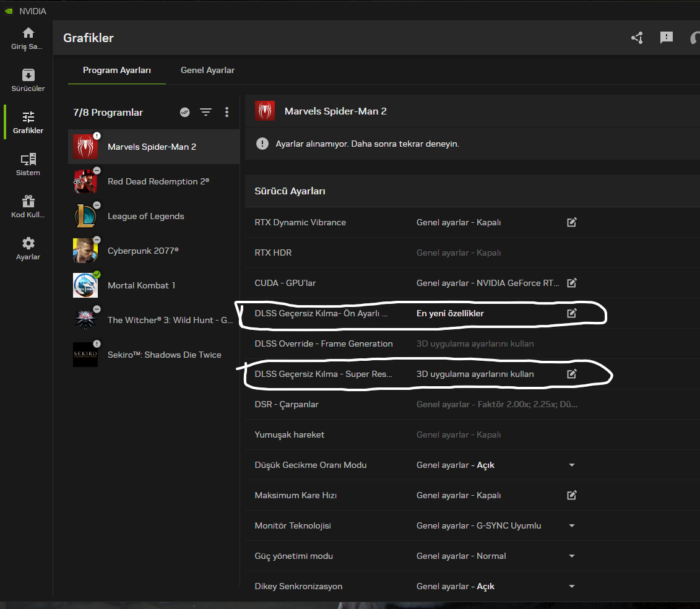Edit CUDA - GPU'lar setting
The image size is (700, 609).
point(572,283)
